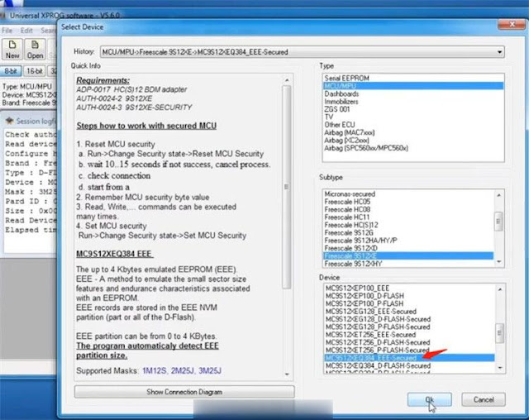Image resolution: width=529 pixels, height=420 pixels.
Task: Open the File menu in XPROG window
Action: [x=7, y=31]
